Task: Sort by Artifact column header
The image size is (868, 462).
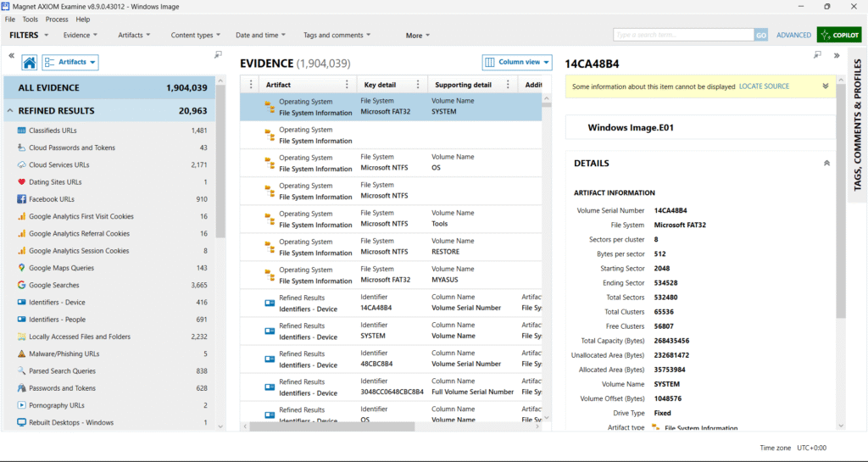Action: tap(278, 85)
